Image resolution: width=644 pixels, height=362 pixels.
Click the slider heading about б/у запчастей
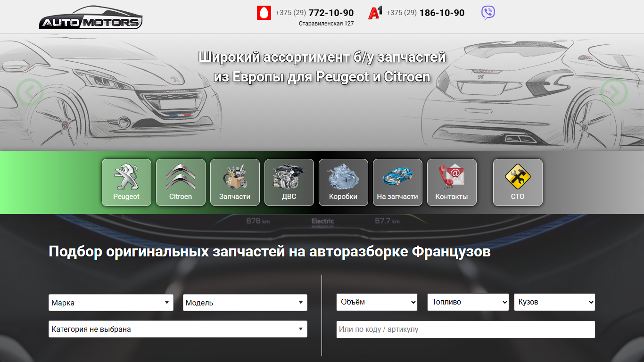click(322, 66)
